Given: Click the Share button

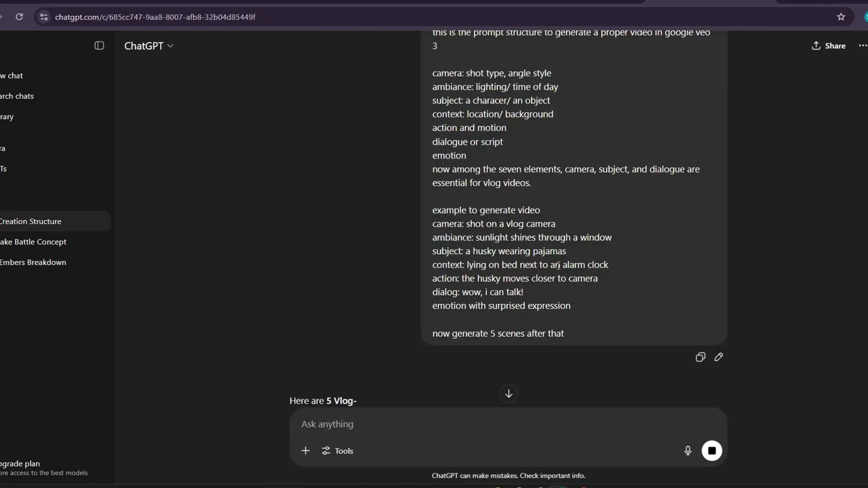Looking at the screenshot, I should click(x=828, y=46).
